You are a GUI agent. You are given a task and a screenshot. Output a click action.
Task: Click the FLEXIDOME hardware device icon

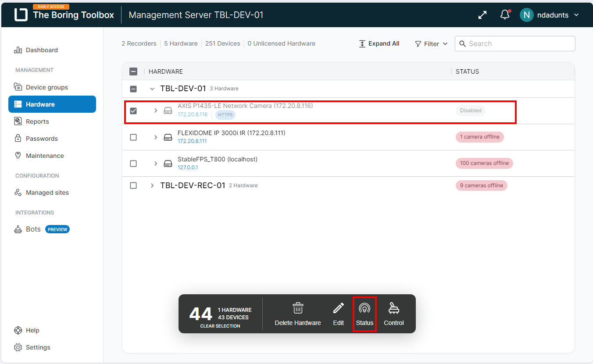coord(168,137)
